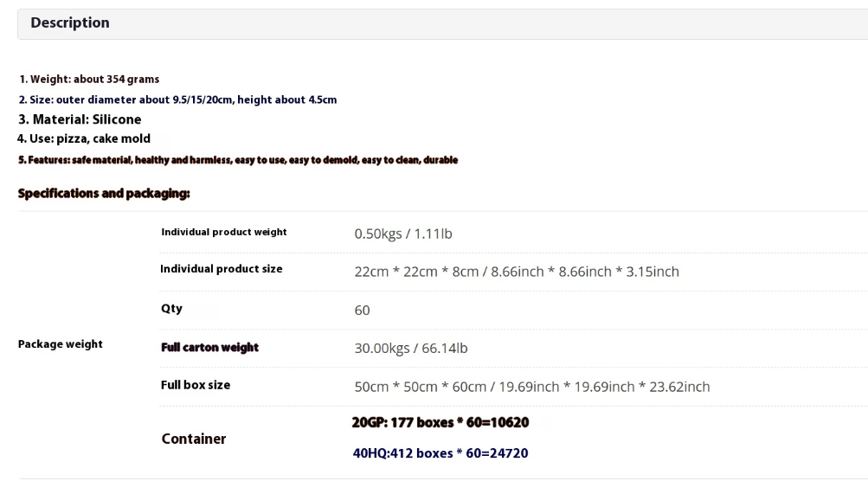Click Full carton weight label
Viewport: 868px width, 481px height.
point(209,348)
